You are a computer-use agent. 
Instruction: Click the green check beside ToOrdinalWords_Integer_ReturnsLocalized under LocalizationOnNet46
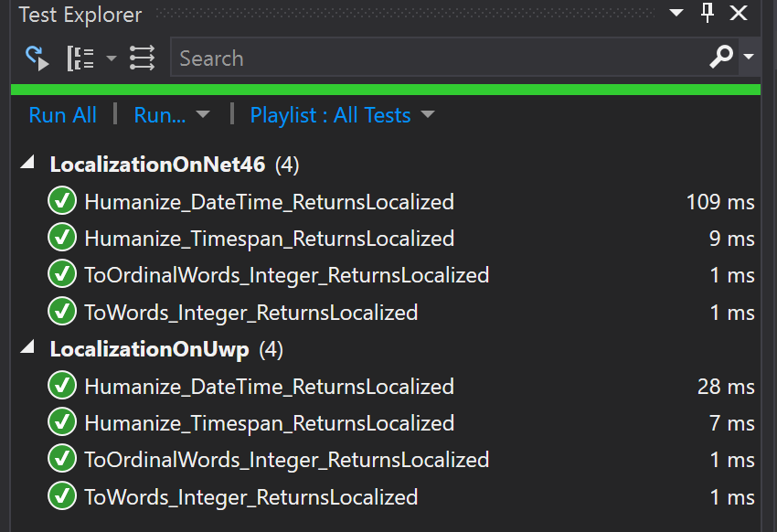(60, 274)
